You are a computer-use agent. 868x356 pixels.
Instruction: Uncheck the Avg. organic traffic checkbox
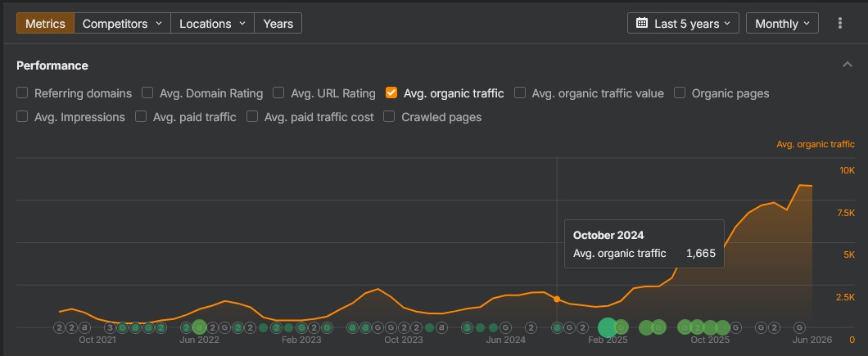click(391, 92)
